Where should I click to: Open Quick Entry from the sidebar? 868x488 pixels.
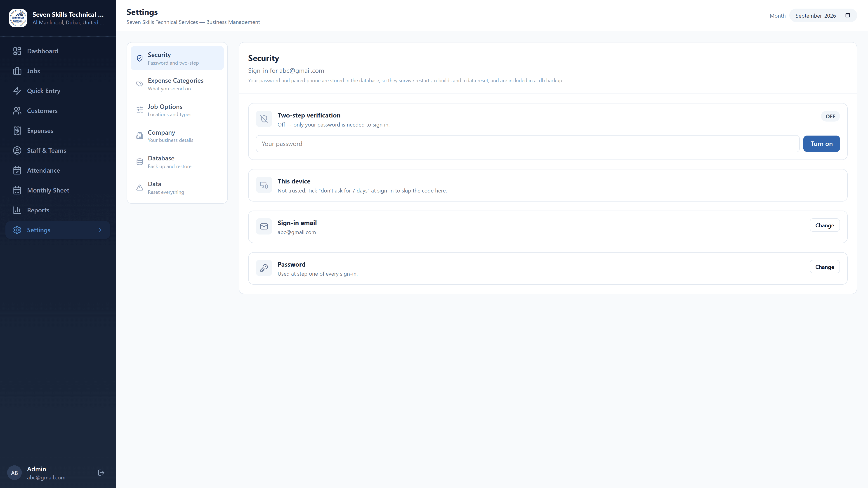click(58, 91)
